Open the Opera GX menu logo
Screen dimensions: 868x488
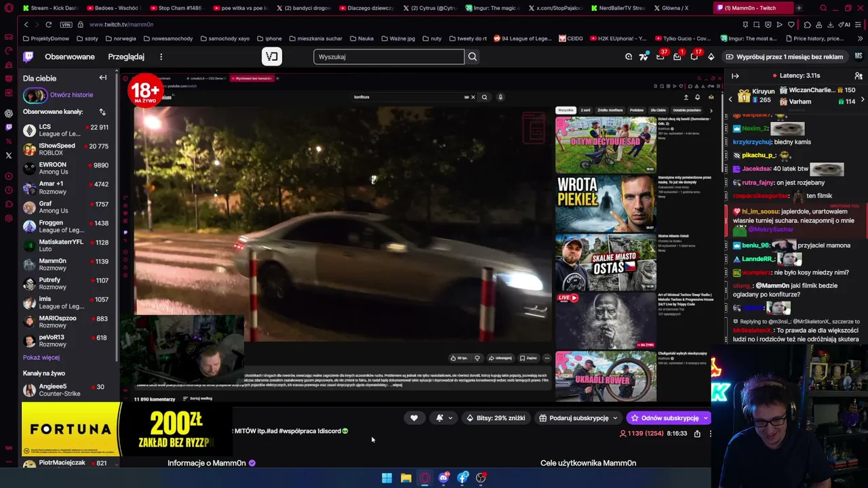(8, 8)
